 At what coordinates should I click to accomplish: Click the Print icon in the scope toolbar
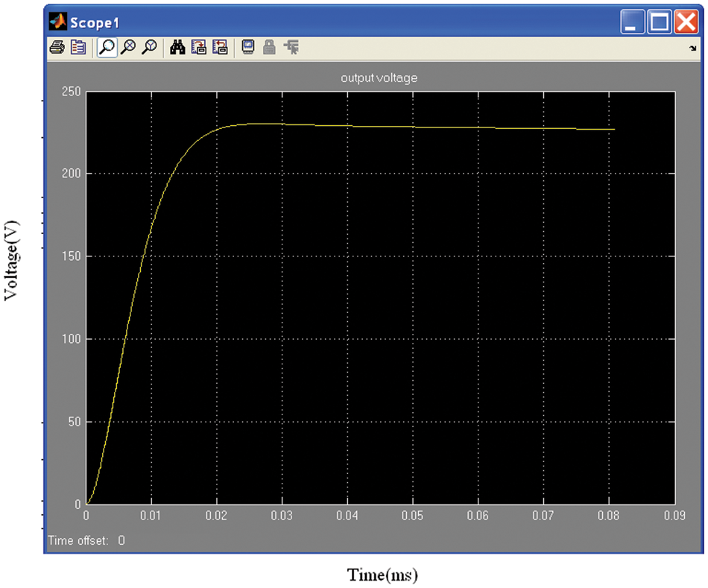pyautogui.click(x=57, y=48)
